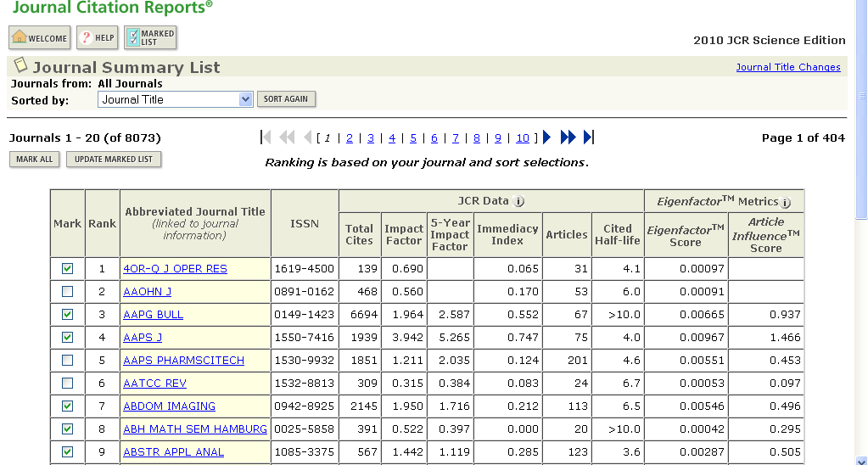The image size is (868, 465).
Task: Select Impact Factor value 3.942
Action: point(407,337)
